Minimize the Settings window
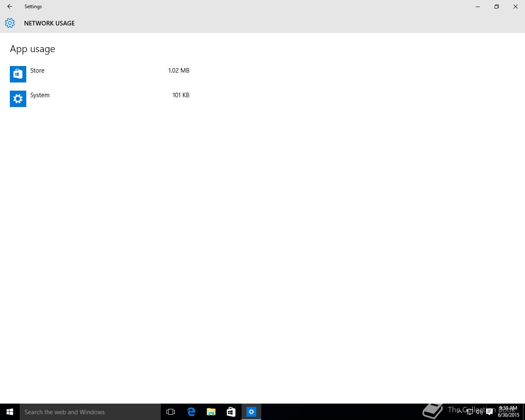 [478, 7]
